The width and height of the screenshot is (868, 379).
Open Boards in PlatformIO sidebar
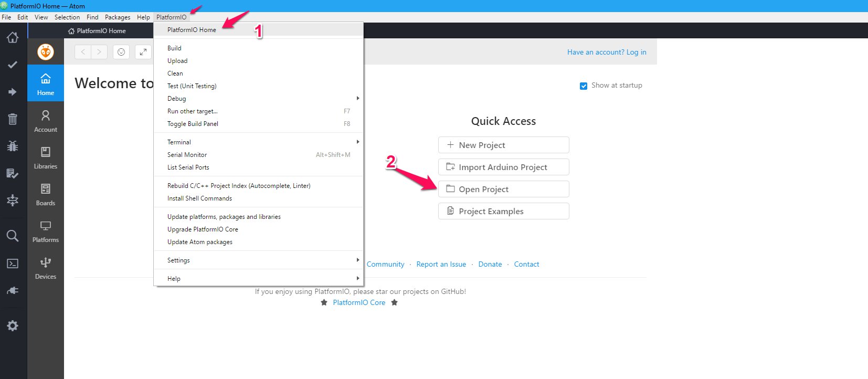click(x=46, y=194)
